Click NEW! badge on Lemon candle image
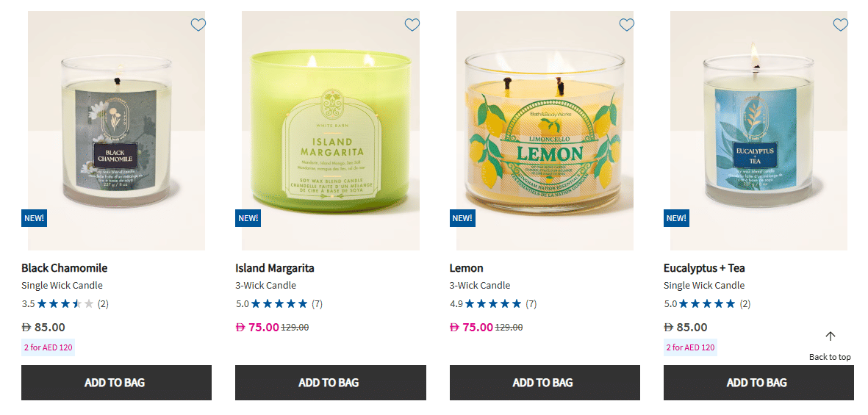 (x=462, y=218)
